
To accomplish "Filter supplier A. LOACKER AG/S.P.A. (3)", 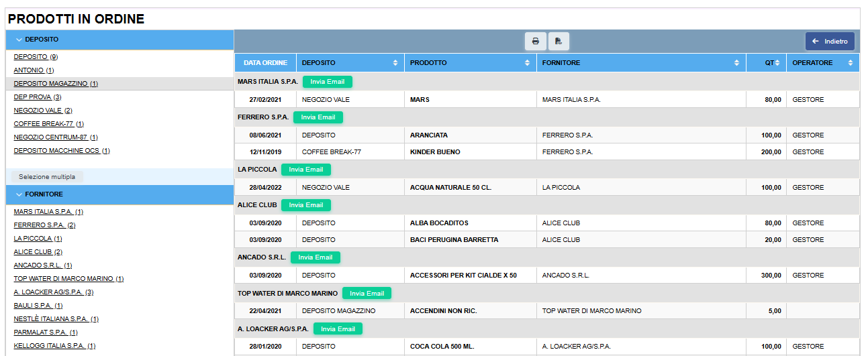I will [54, 292].
